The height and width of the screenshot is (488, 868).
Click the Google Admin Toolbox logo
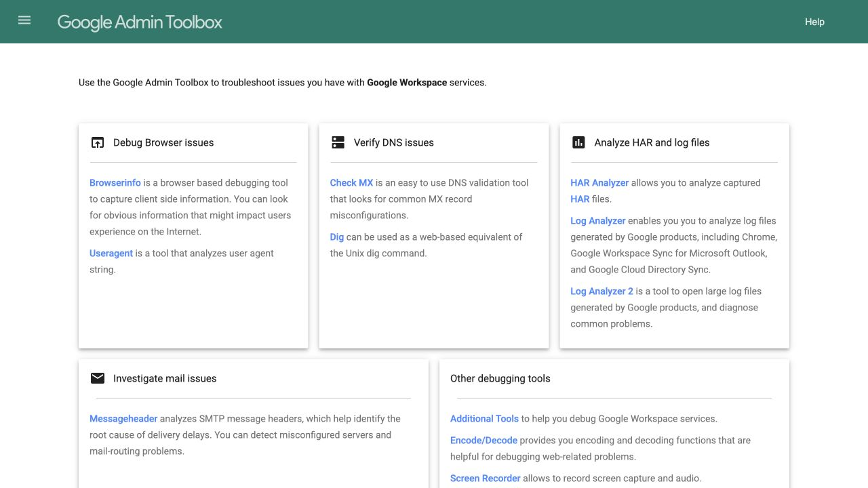(140, 22)
